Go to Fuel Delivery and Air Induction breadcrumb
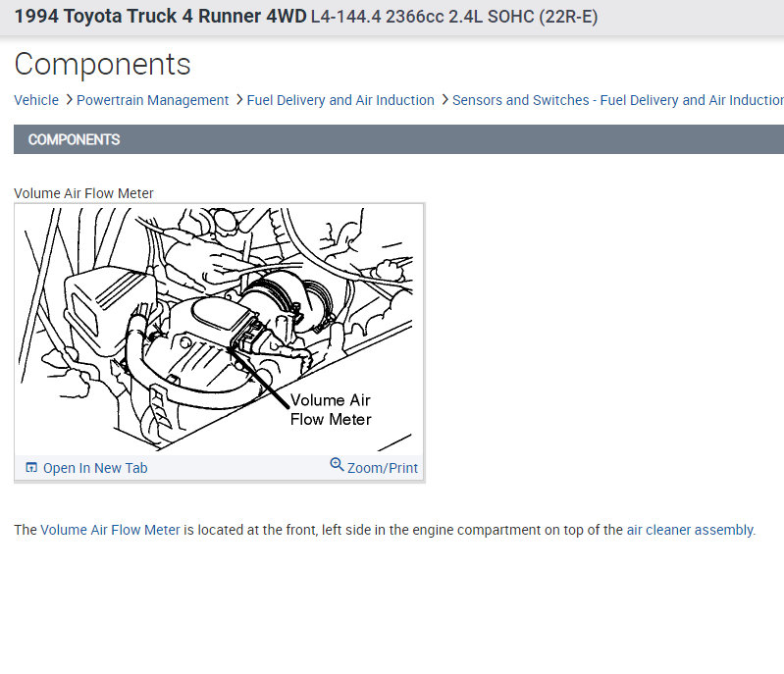The width and height of the screenshot is (784, 674). click(340, 100)
